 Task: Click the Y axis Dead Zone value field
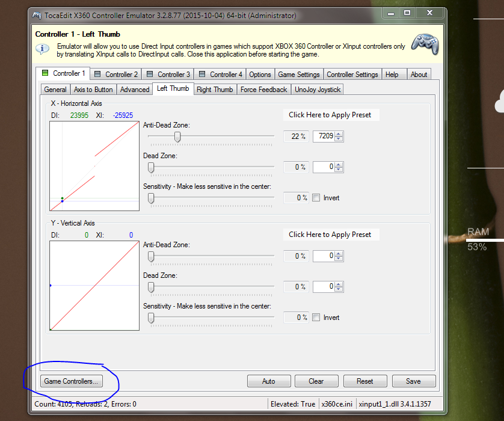point(324,287)
